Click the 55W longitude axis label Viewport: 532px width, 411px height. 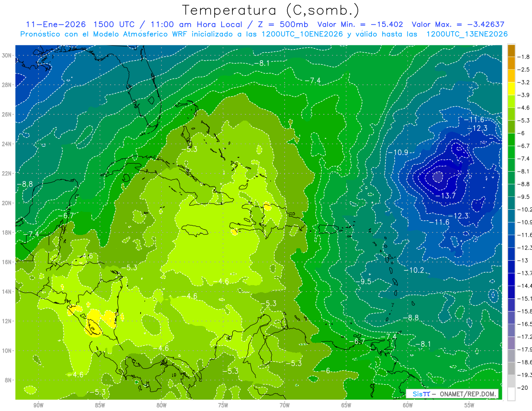(469, 405)
